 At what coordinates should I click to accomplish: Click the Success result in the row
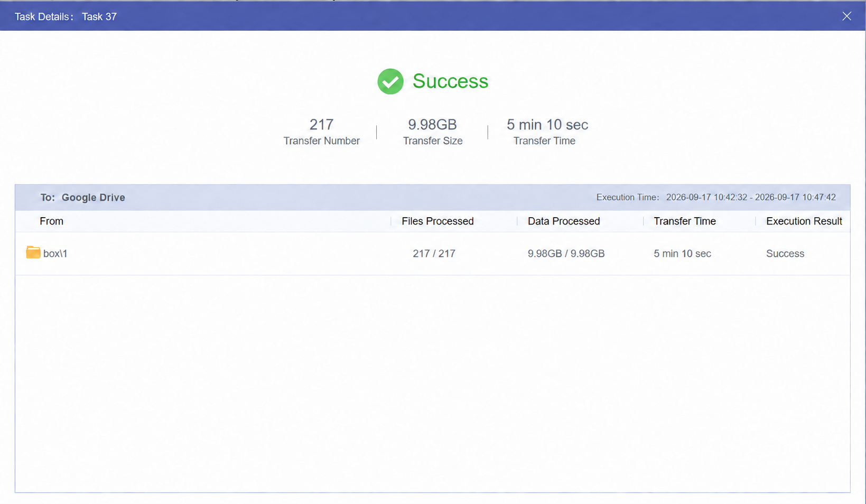[785, 254]
